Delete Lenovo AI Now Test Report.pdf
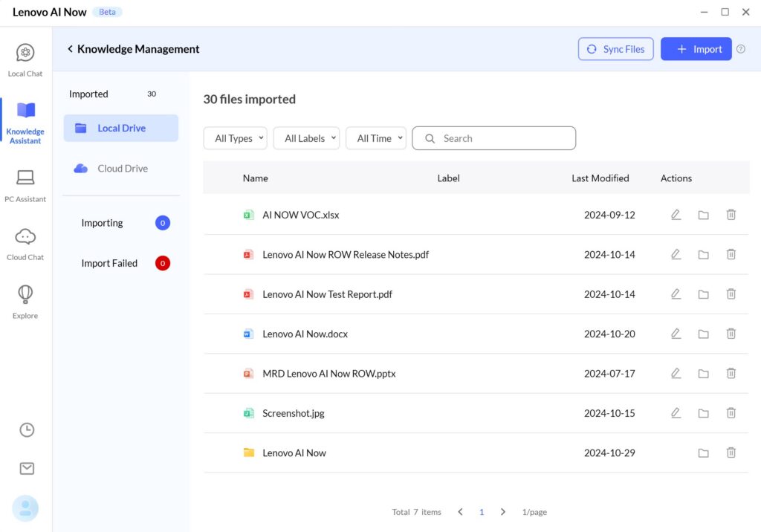The height and width of the screenshot is (532, 761). coord(731,294)
